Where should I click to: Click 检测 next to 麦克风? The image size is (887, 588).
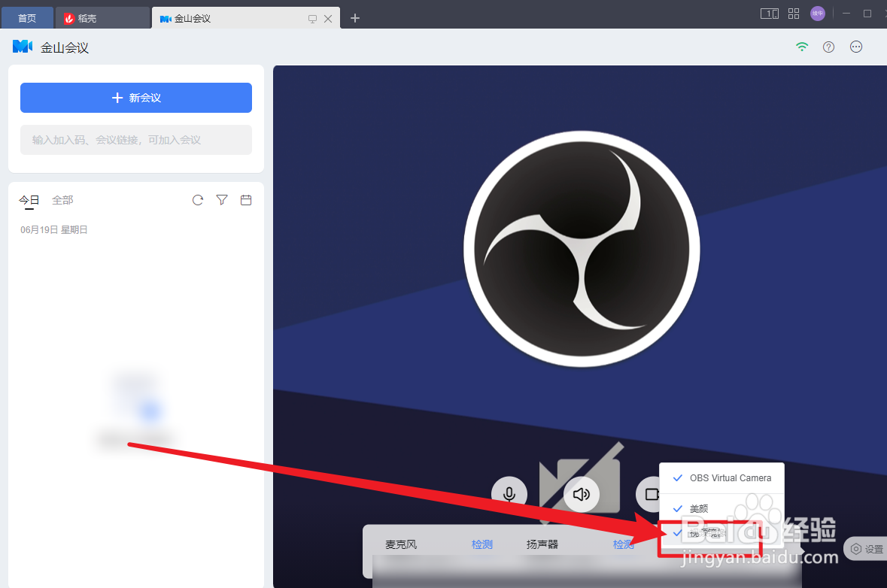pos(482,544)
